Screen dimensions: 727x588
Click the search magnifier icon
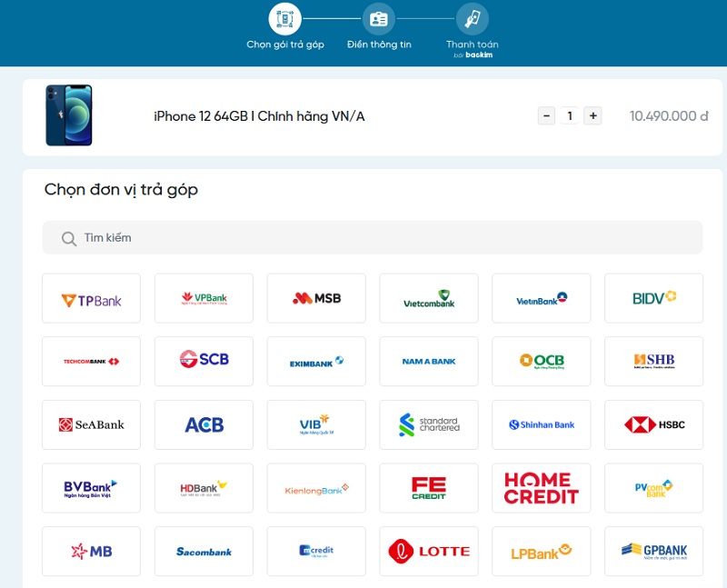point(68,238)
